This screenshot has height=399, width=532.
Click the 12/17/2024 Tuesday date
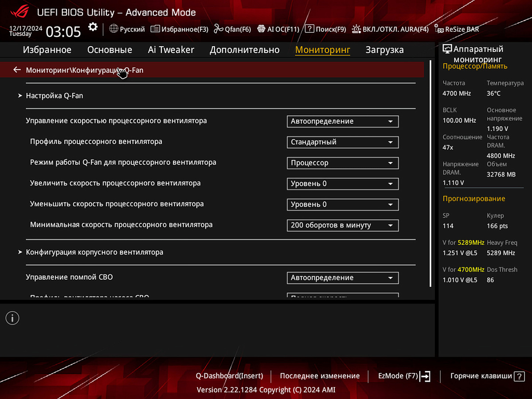click(x=26, y=31)
